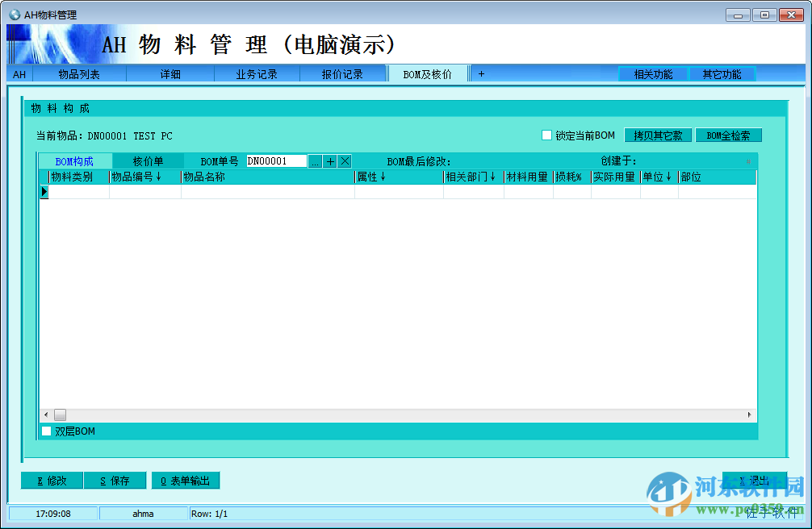Open the 相关部门 column dropdown arrow
Viewport: 812px width, 529px height.
493,177
